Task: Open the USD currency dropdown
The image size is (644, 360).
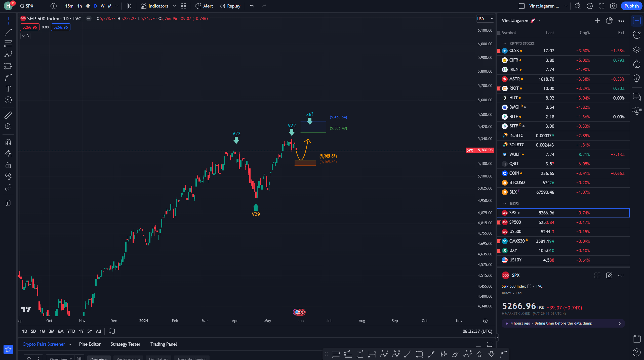Action: [485, 19]
